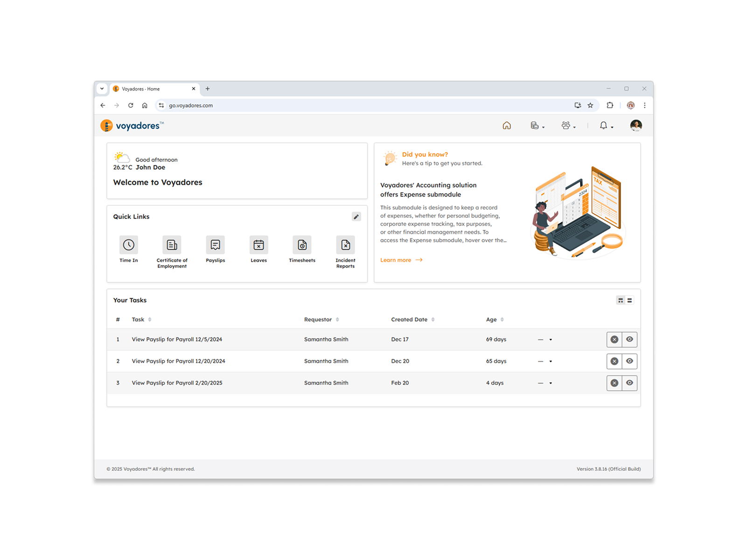Open the user profile avatar
Screen dimensions: 747x560
[x=636, y=125]
